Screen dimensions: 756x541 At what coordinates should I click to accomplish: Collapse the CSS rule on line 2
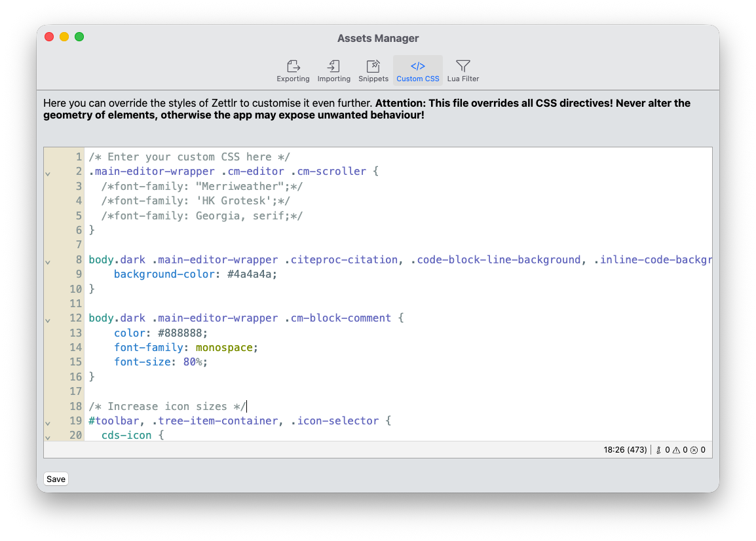pyautogui.click(x=47, y=174)
